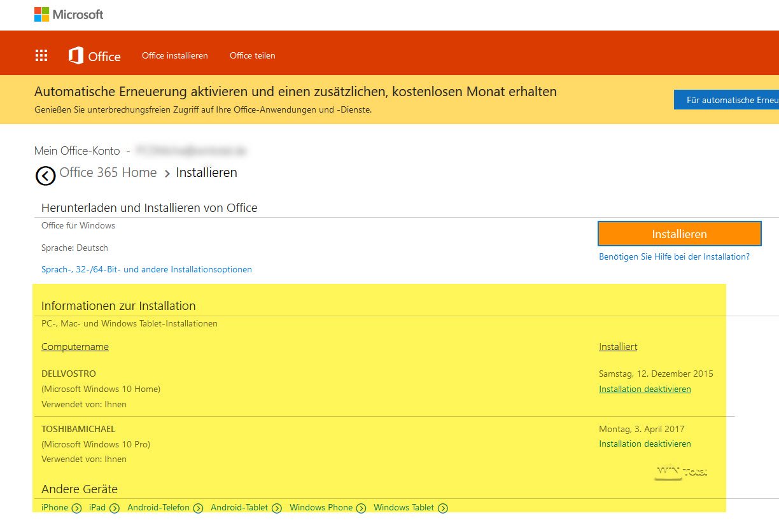Click arrow icon next to Windows Tablet

pyautogui.click(x=443, y=508)
